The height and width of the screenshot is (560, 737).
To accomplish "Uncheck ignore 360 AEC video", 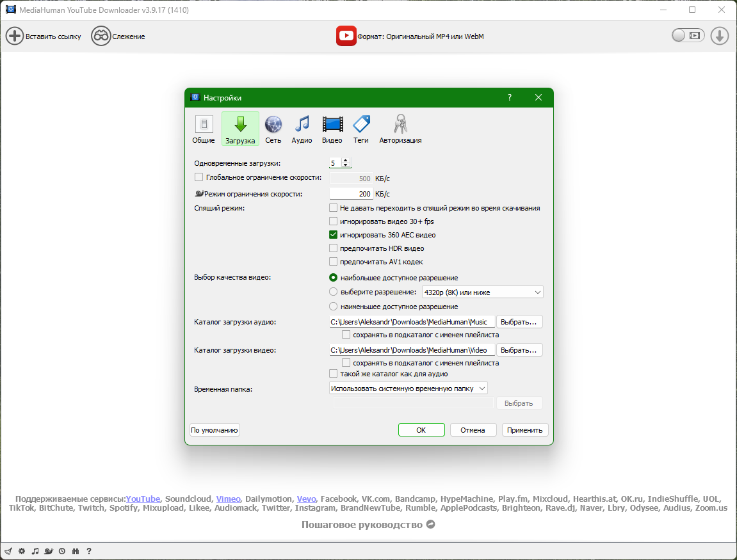I will pyautogui.click(x=333, y=235).
